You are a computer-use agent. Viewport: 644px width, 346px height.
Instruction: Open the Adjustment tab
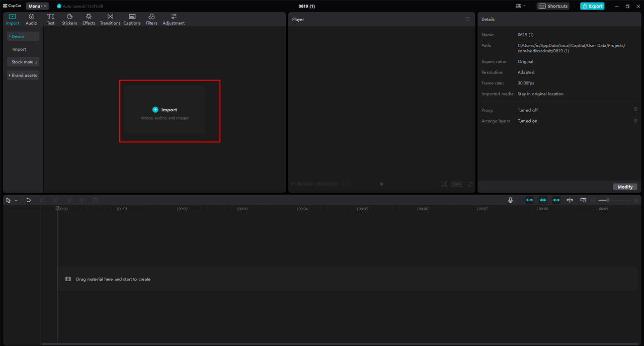tap(174, 20)
